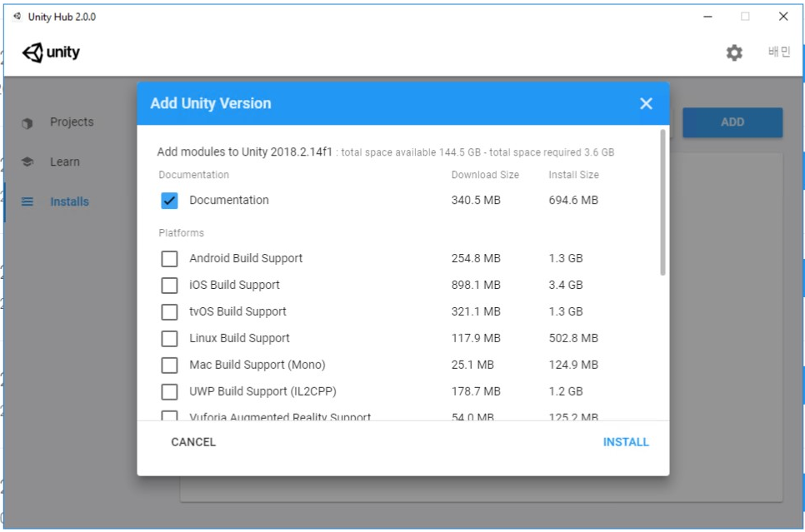Image resolution: width=805 pixels, height=532 pixels.
Task: Close the Unity Hub window
Action: point(783,17)
